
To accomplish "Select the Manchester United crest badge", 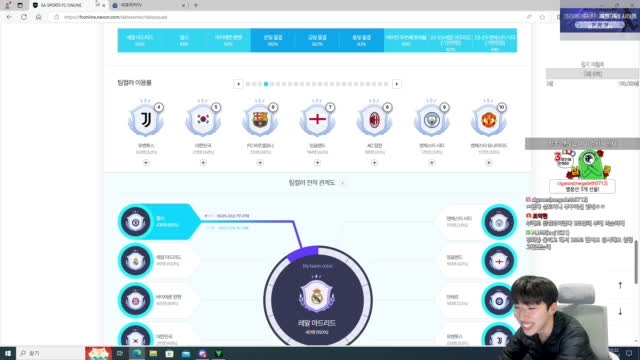I will [x=489, y=120].
